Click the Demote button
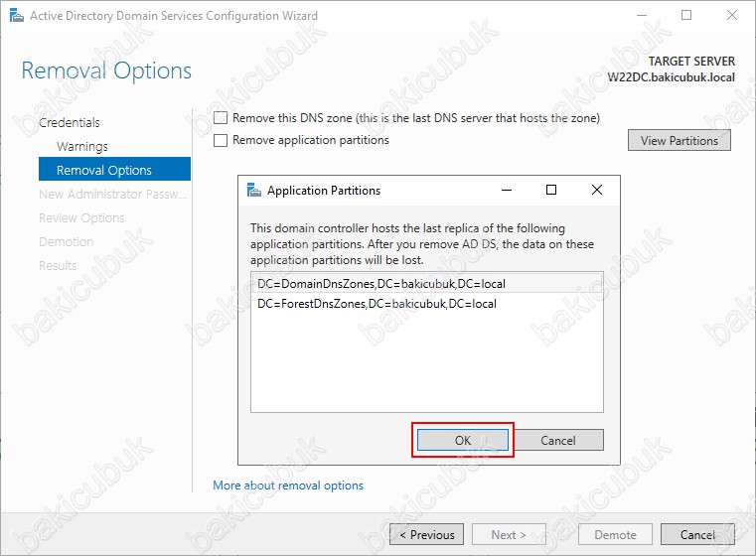The height and width of the screenshot is (556, 756). point(615,534)
